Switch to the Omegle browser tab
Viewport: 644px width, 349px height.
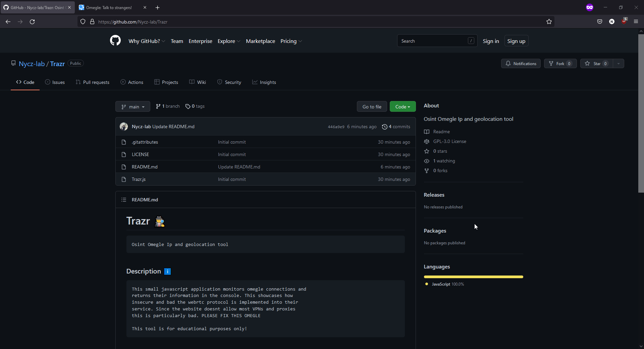[109, 7]
